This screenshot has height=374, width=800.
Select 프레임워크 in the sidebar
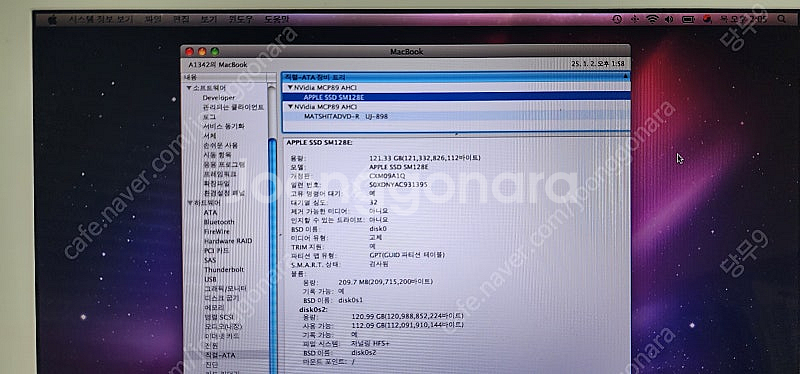pyautogui.click(x=220, y=174)
